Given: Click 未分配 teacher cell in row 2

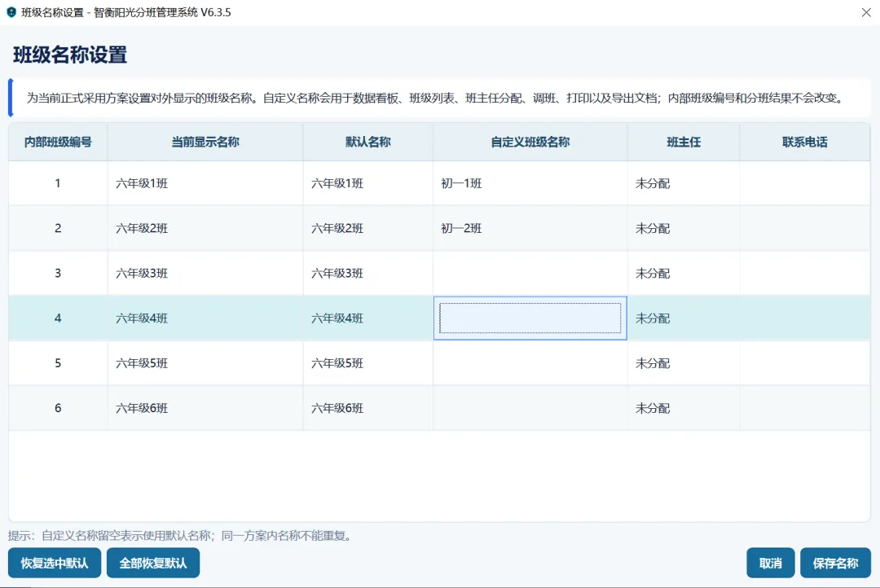Looking at the screenshot, I should [x=684, y=228].
